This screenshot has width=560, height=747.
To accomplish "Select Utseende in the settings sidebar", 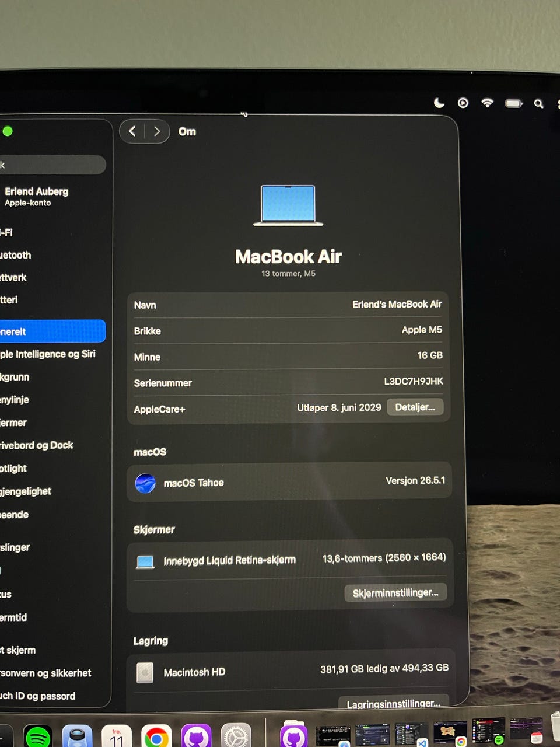I will 15,515.
